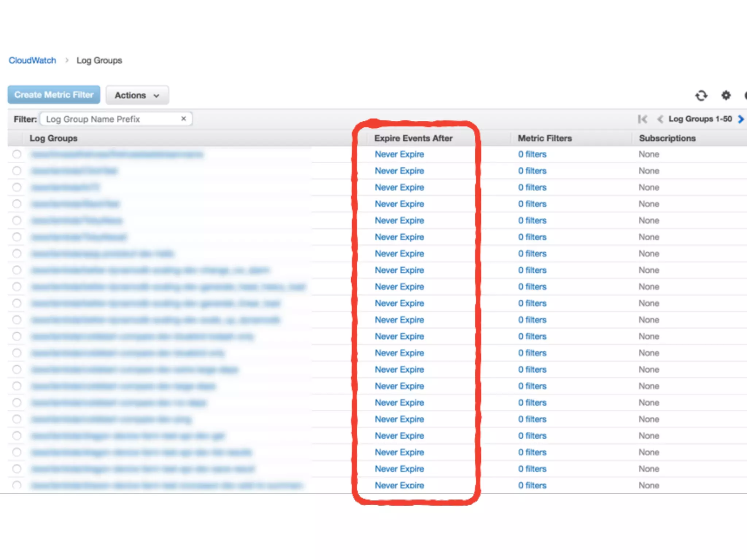Select the second log group radio button
Viewport: 747px width, 560px height.
click(x=17, y=171)
